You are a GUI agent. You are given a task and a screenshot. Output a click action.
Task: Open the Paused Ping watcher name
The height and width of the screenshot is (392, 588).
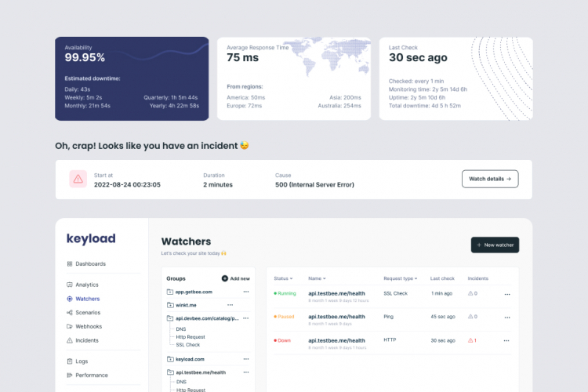(x=336, y=317)
